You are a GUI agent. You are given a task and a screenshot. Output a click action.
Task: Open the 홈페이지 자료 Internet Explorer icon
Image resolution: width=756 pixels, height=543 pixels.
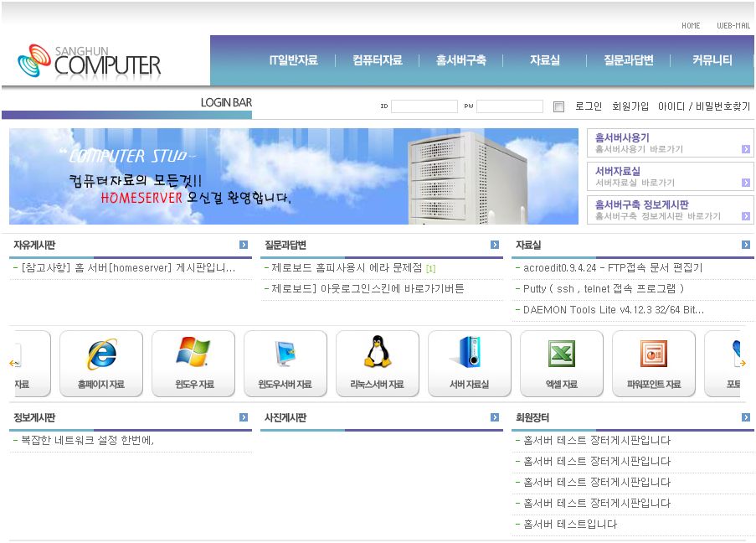coord(101,364)
